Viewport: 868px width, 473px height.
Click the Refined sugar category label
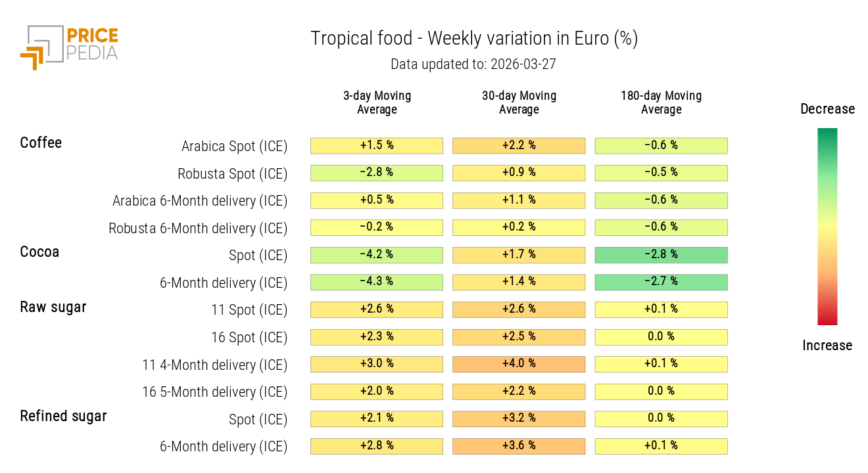coord(63,416)
